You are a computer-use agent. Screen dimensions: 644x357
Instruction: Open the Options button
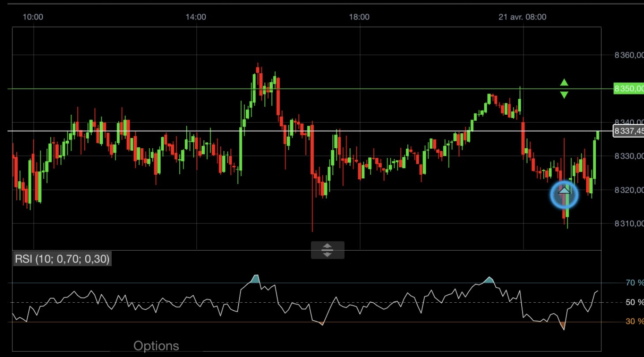156,346
